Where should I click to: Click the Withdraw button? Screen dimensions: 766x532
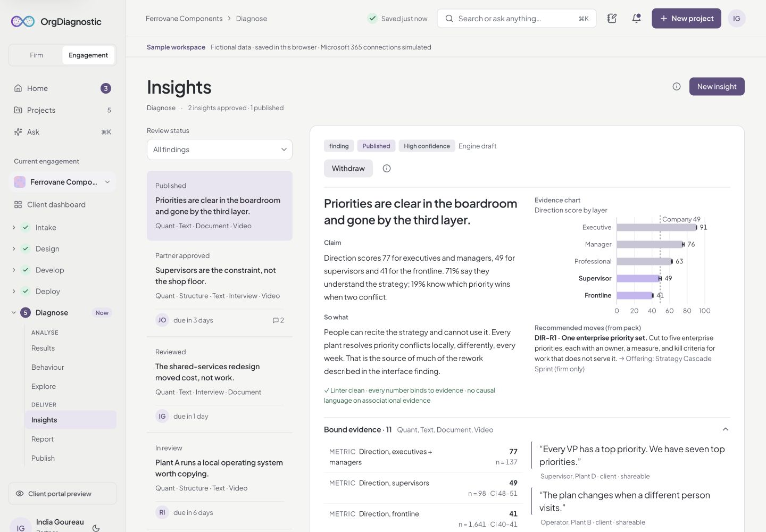[x=348, y=169]
